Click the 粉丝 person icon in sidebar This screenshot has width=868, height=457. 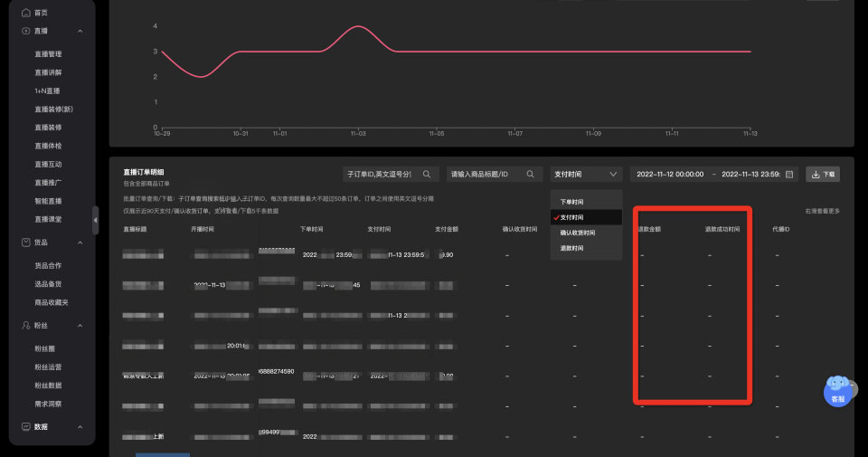click(x=25, y=325)
